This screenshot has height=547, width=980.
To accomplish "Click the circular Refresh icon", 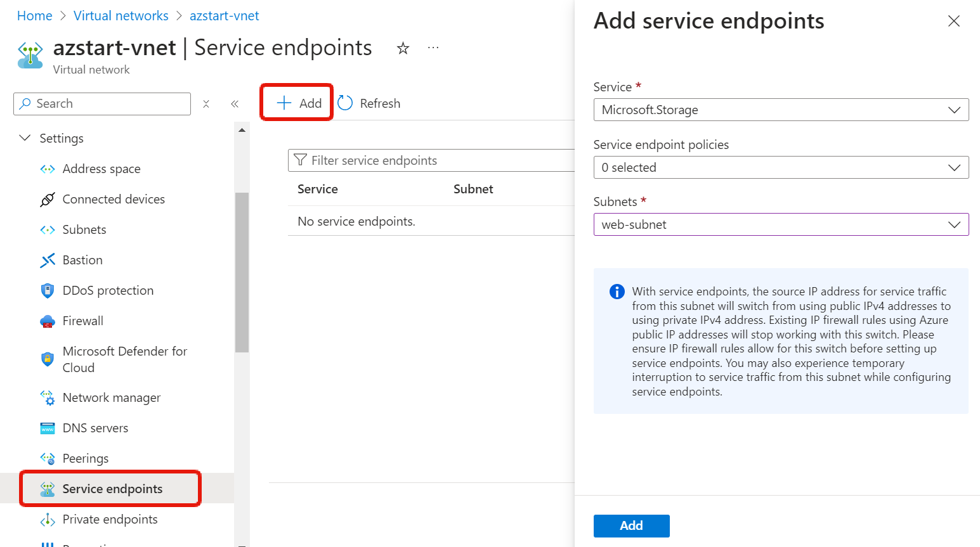I will point(345,103).
